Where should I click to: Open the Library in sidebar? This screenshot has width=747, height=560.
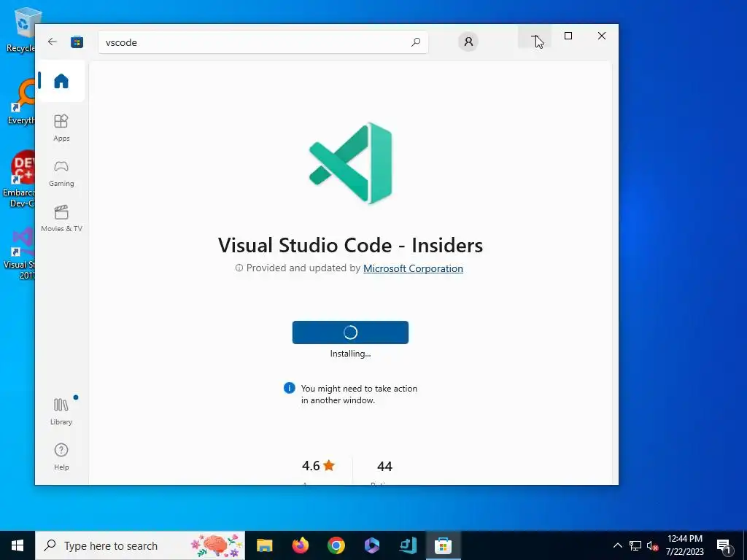pyautogui.click(x=61, y=411)
